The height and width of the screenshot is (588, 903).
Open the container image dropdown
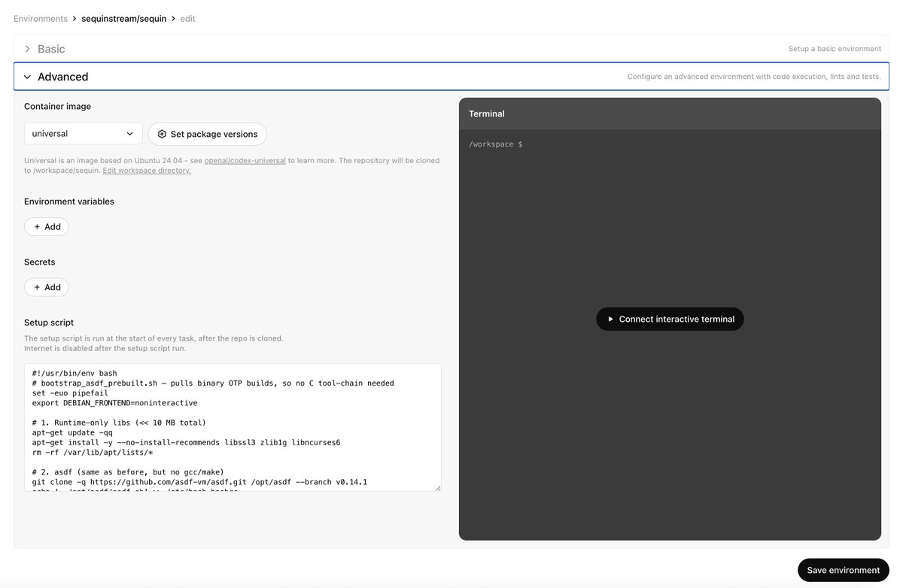point(83,134)
